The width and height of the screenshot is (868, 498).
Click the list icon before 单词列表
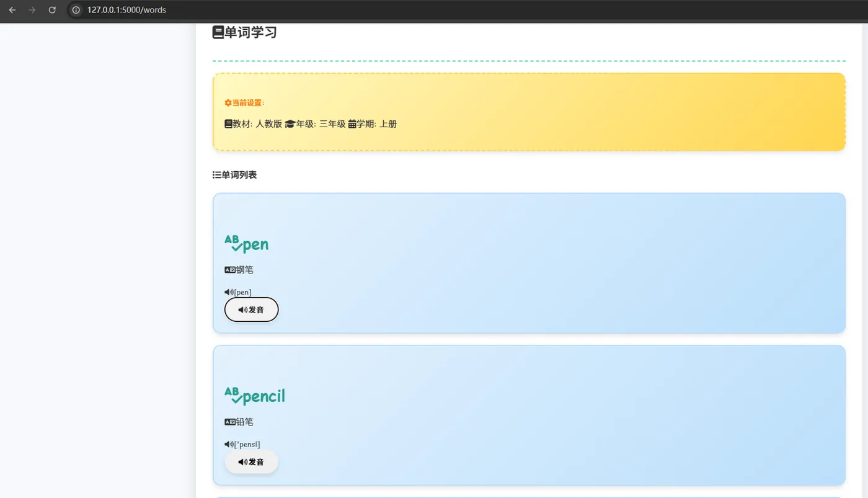click(x=215, y=174)
